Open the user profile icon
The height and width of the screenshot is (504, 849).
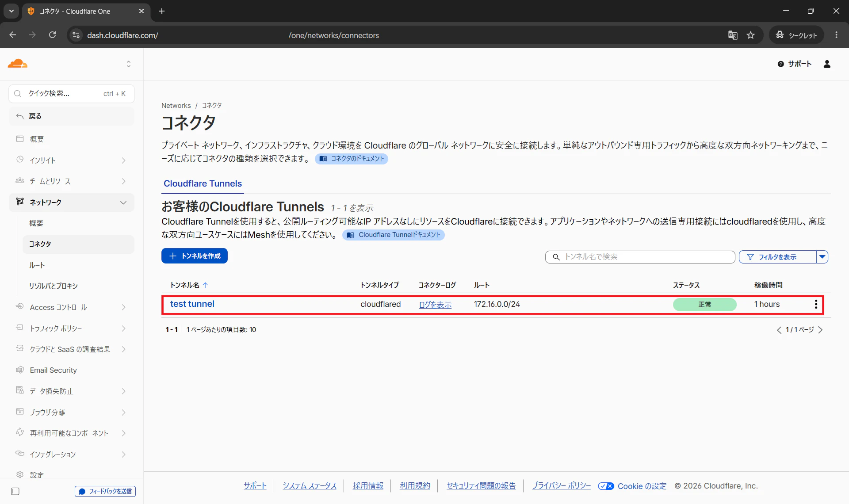tap(827, 64)
